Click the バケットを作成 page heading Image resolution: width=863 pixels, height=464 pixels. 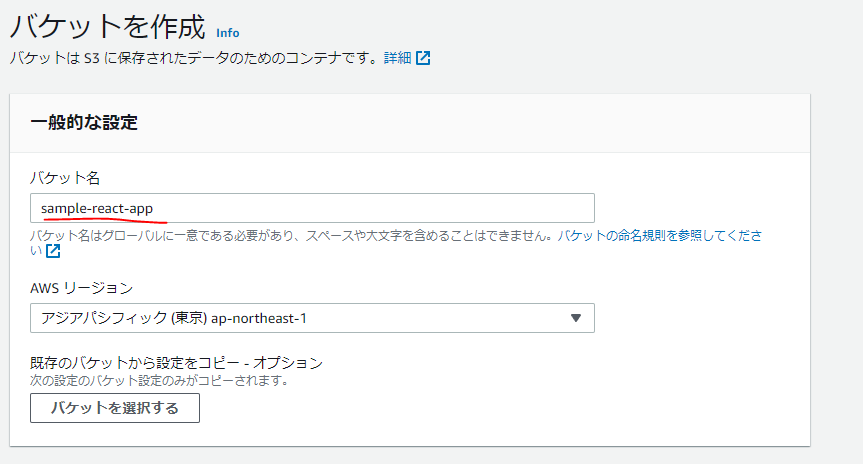(108, 26)
